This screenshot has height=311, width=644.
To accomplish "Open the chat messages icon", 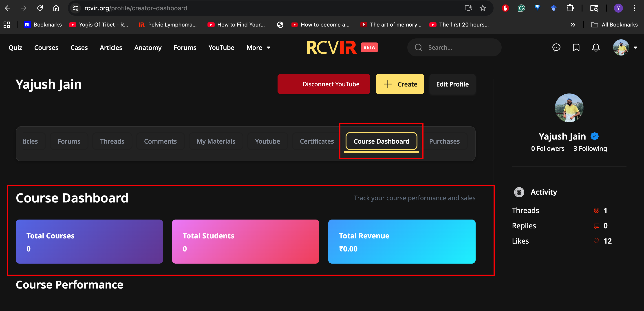I will click(x=556, y=48).
